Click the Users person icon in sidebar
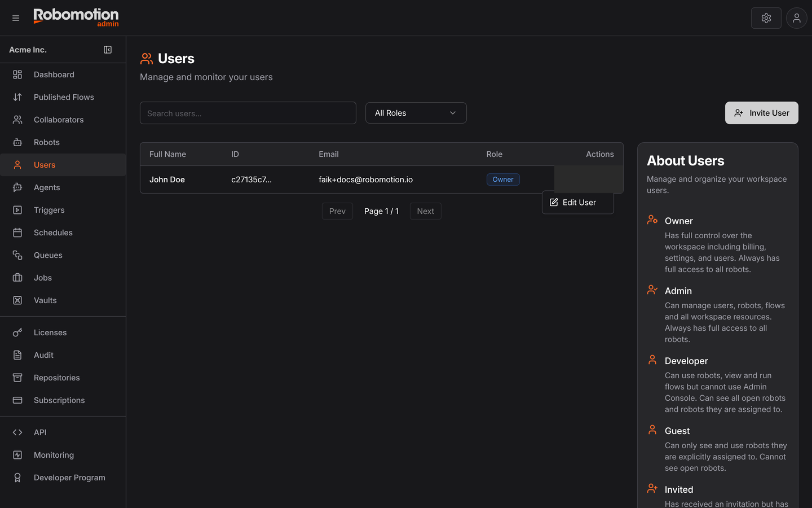This screenshot has height=508, width=812. click(x=17, y=165)
